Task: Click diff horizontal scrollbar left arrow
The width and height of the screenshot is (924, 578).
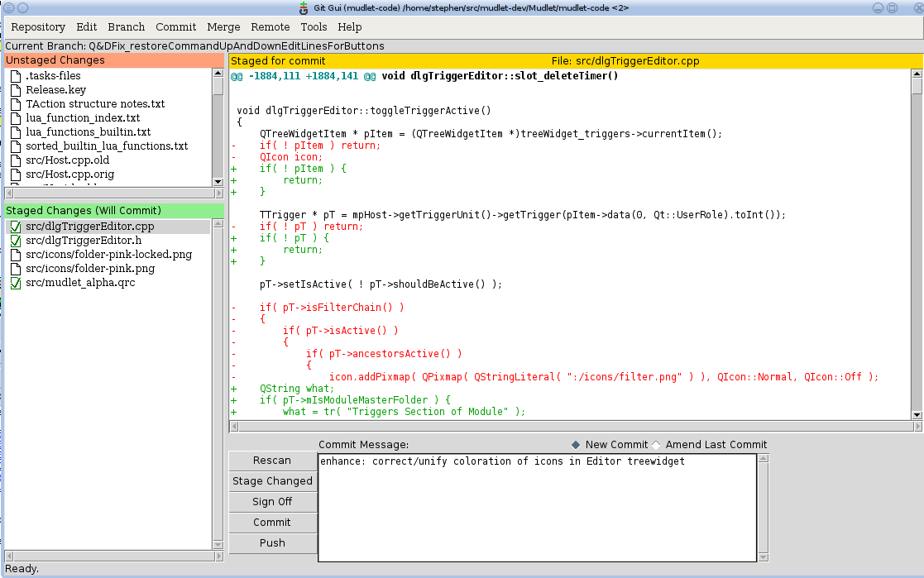Action: point(234,426)
